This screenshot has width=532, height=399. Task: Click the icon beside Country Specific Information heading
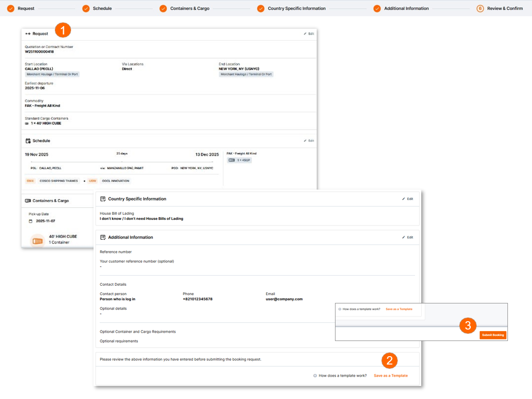[103, 199]
